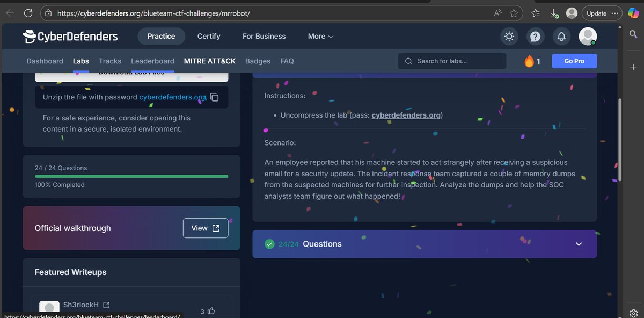Click the Go Pro button
This screenshot has width=644, height=318.
click(574, 61)
